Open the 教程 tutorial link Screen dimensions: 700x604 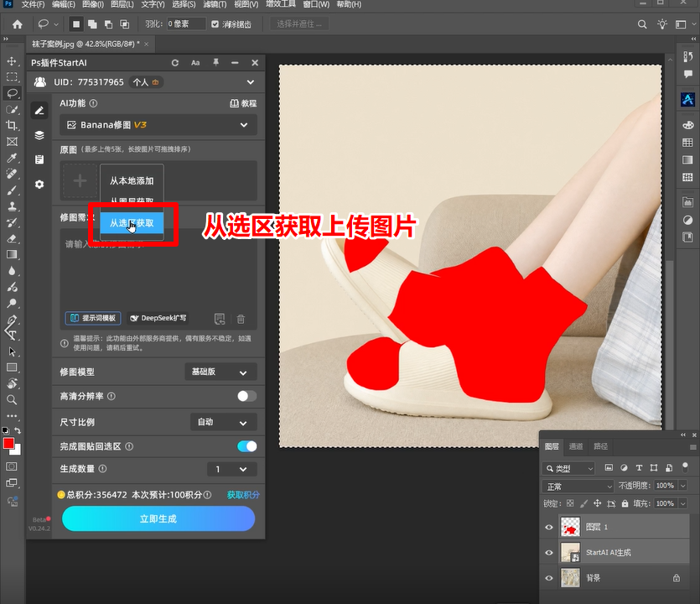[x=243, y=103]
